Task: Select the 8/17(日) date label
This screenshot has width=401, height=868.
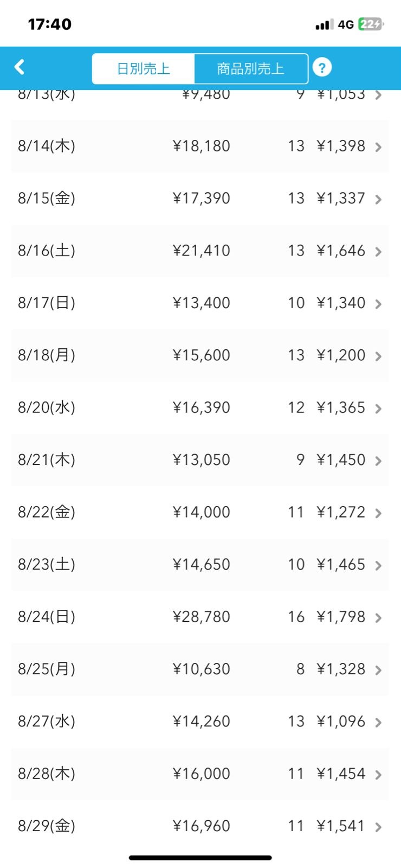Action: coord(47,303)
